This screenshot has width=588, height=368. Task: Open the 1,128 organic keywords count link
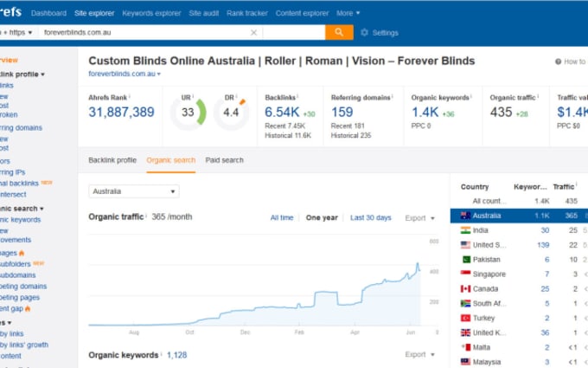pos(177,355)
